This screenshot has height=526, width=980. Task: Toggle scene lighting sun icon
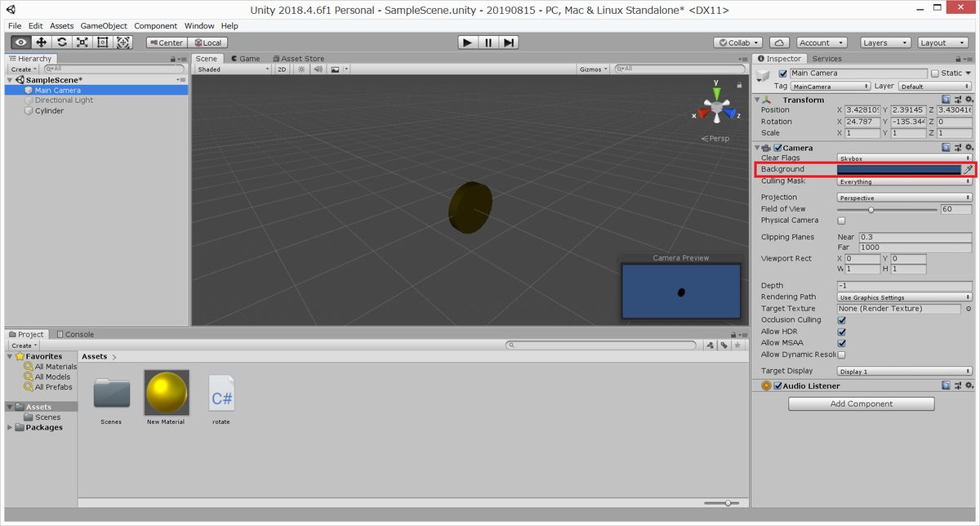click(301, 69)
